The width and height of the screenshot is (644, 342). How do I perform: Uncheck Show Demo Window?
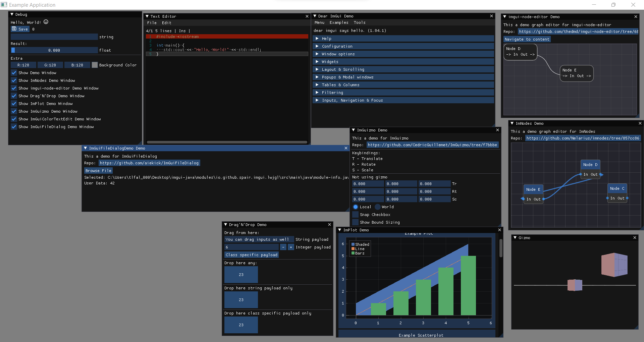[x=14, y=73]
